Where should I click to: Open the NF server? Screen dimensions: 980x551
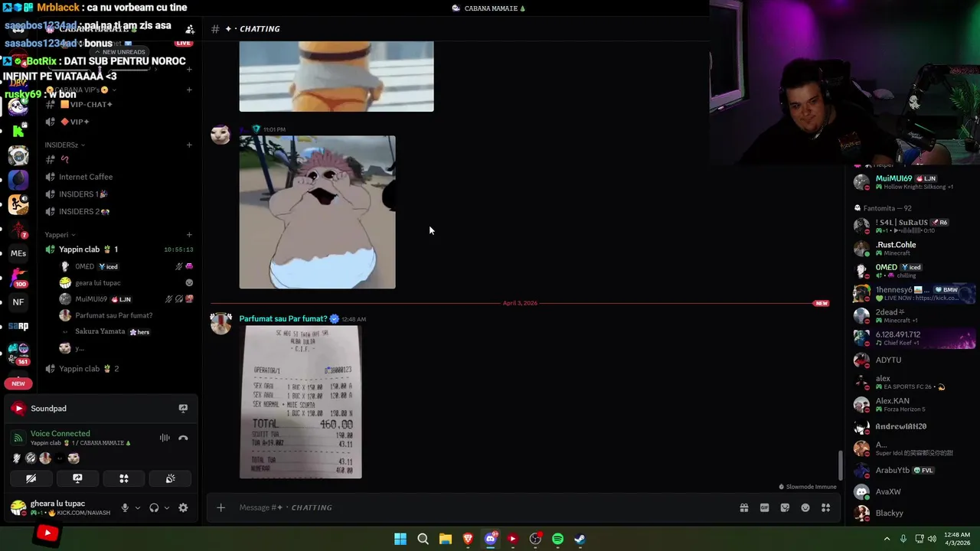pyautogui.click(x=18, y=302)
